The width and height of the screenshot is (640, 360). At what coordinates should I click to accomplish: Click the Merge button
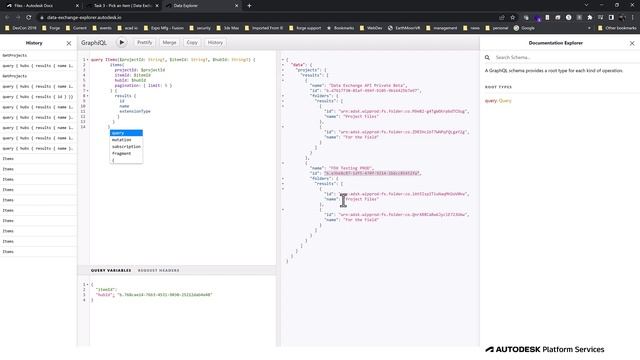pos(169,42)
